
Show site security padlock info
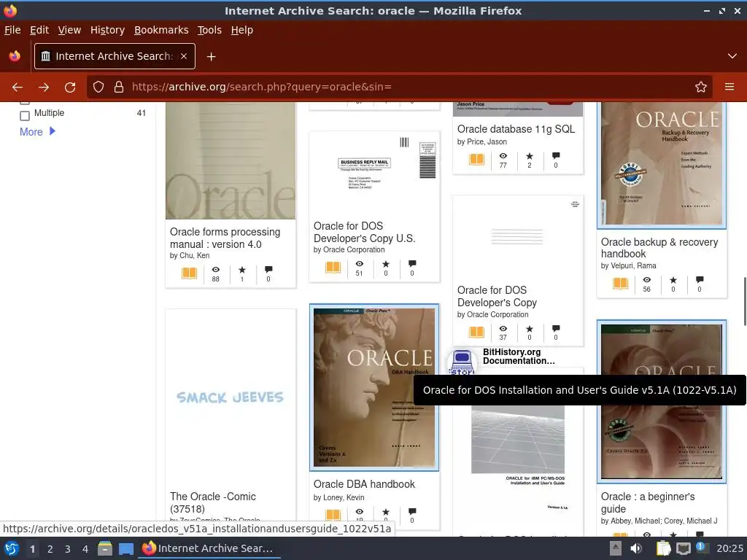pos(119,87)
